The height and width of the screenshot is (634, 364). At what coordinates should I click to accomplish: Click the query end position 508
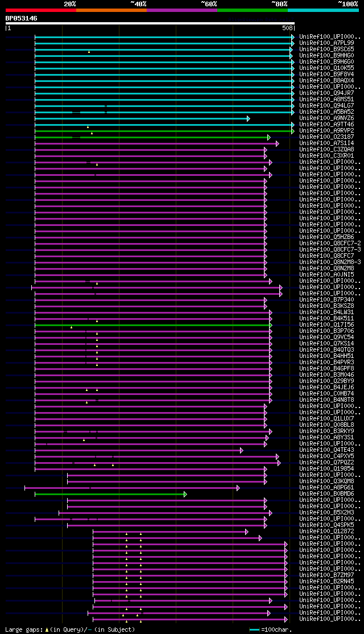click(x=287, y=28)
